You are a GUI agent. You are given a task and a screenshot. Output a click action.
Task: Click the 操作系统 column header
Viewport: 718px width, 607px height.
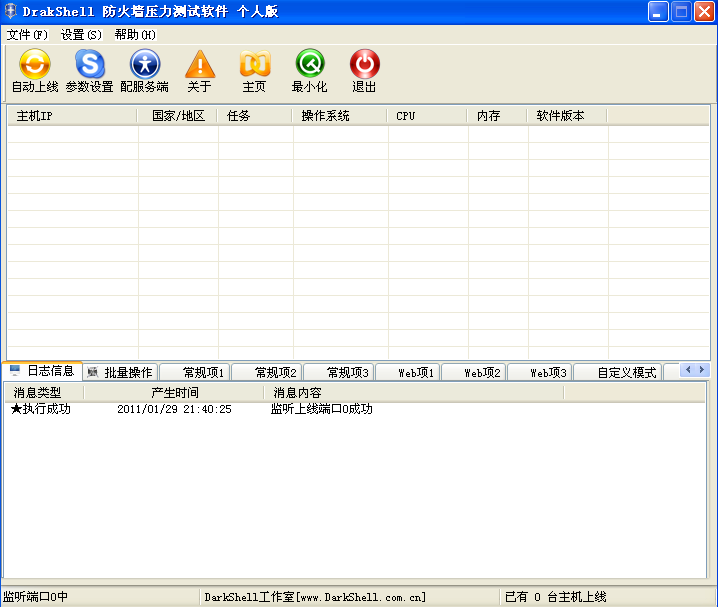[340, 116]
